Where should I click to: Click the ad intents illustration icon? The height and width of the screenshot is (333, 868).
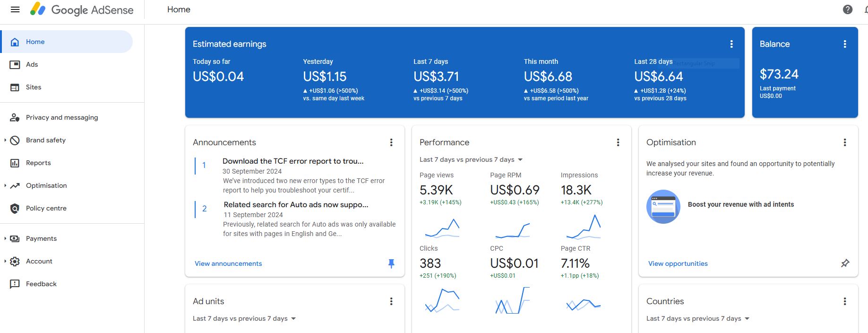pos(663,206)
